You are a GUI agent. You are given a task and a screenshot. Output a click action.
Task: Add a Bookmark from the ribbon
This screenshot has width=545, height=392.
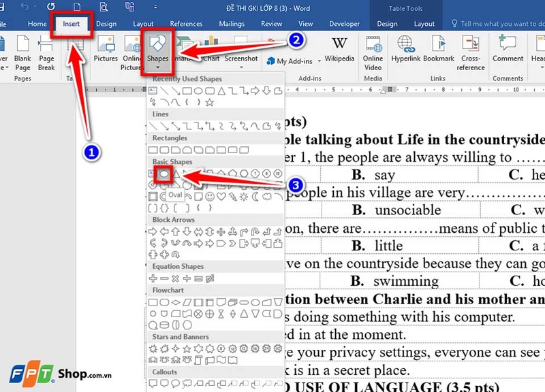click(439, 49)
